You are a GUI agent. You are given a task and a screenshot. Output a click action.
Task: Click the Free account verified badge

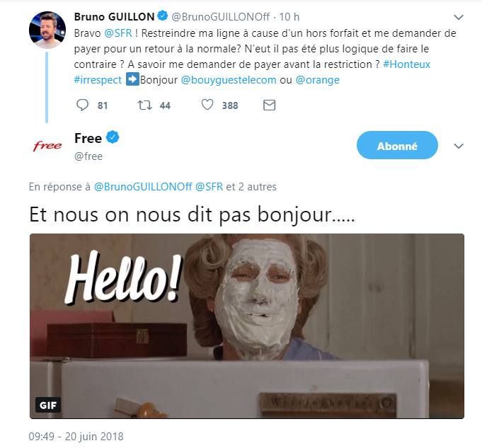(113, 137)
